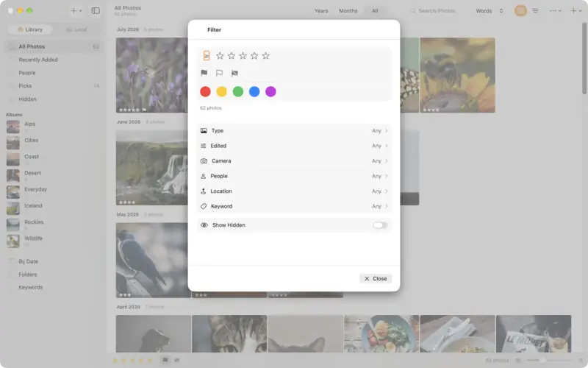Set filter to four stars rating
Viewport: 588px width, 368px height.
254,56
